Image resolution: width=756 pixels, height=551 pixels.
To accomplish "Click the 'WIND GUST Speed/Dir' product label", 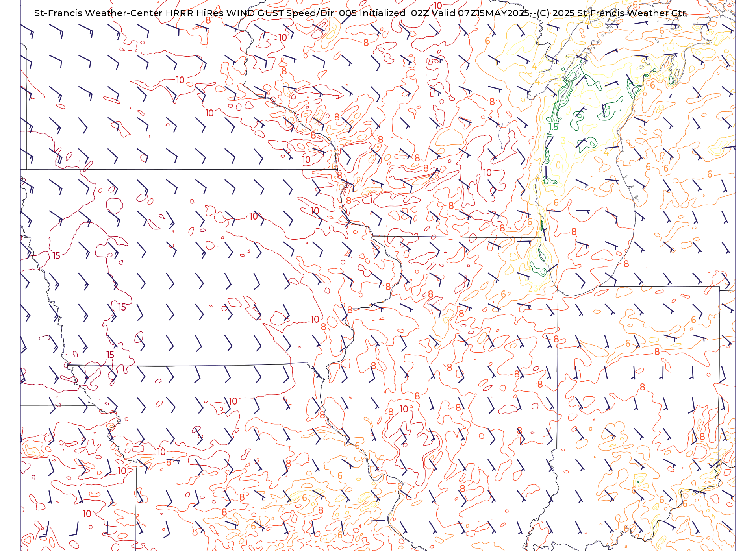I will coord(280,13).
